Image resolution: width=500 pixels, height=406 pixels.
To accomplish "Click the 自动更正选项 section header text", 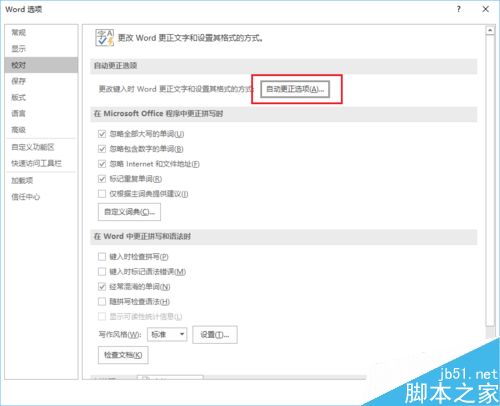I will tap(115, 66).
